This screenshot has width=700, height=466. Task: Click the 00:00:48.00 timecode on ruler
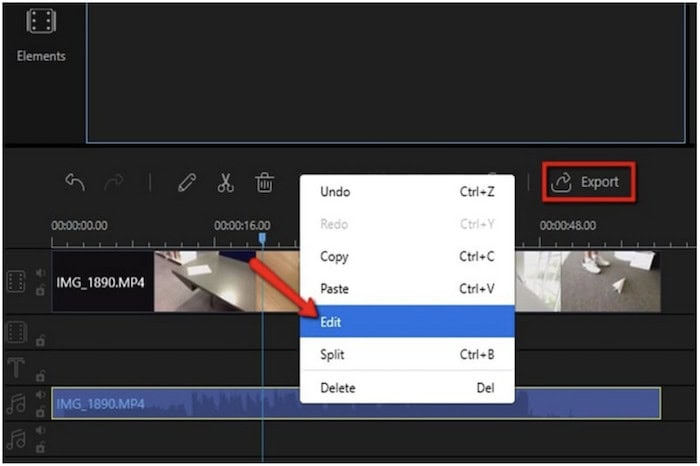coord(568,225)
